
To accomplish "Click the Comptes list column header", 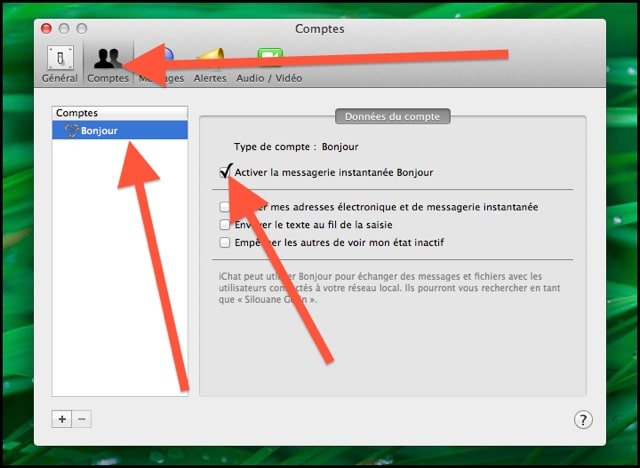I will [x=120, y=113].
